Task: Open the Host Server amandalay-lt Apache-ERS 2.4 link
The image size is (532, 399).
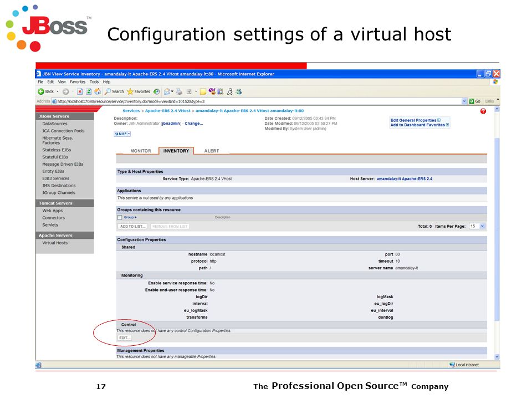Action: point(405,179)
